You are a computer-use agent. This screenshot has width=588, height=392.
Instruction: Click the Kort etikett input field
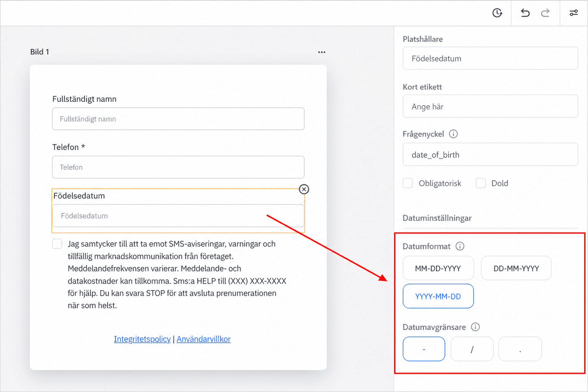coord(490,106)
